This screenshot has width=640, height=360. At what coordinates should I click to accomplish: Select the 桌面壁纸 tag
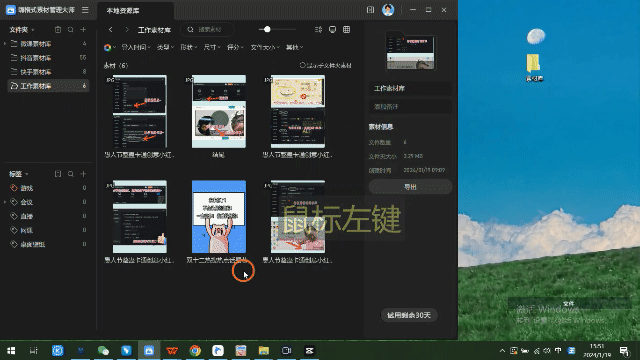click(x=48, y=244)
